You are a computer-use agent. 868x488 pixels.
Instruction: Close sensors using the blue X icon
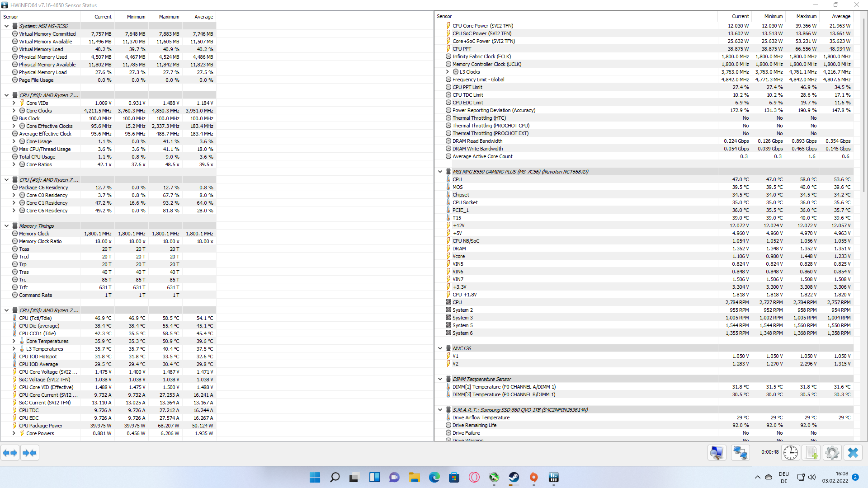[x=854, y=452]
